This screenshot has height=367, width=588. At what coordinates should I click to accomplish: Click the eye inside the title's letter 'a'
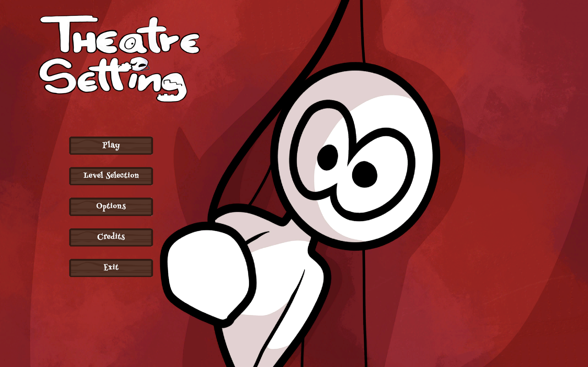coord(132,44)
